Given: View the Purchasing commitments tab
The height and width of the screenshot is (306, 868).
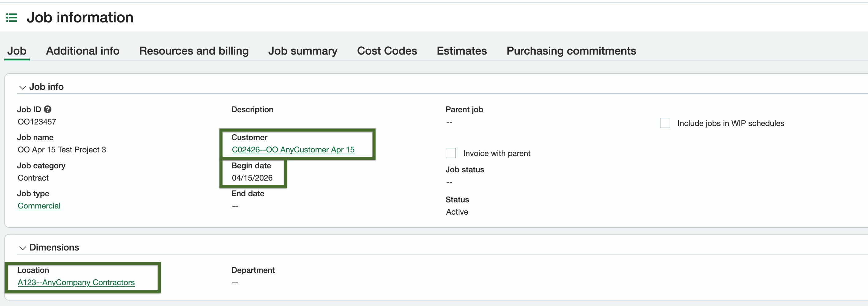Looking at the screenshot, I should point(571,51).
